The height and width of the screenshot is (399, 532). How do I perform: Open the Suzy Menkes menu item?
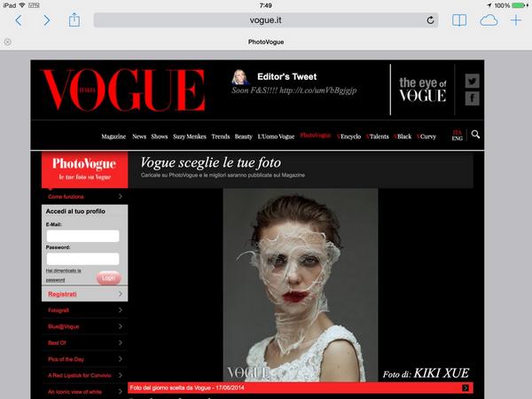tap(190, 137)
